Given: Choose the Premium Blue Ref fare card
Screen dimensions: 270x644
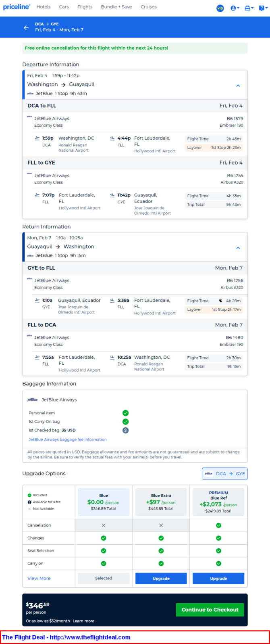Looking at the screenshot, I should pos(218,502).
